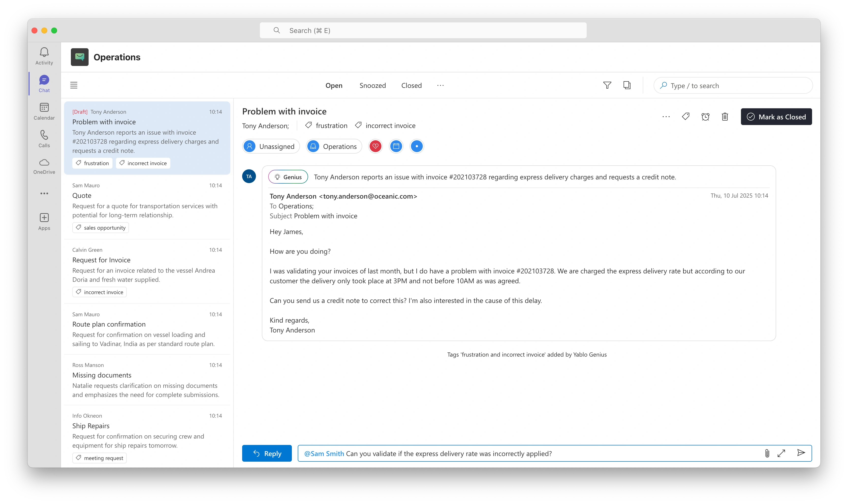Toggle the Genius summary badge
The height and width of the screenshot is (504, 848).
coord(288,177)
